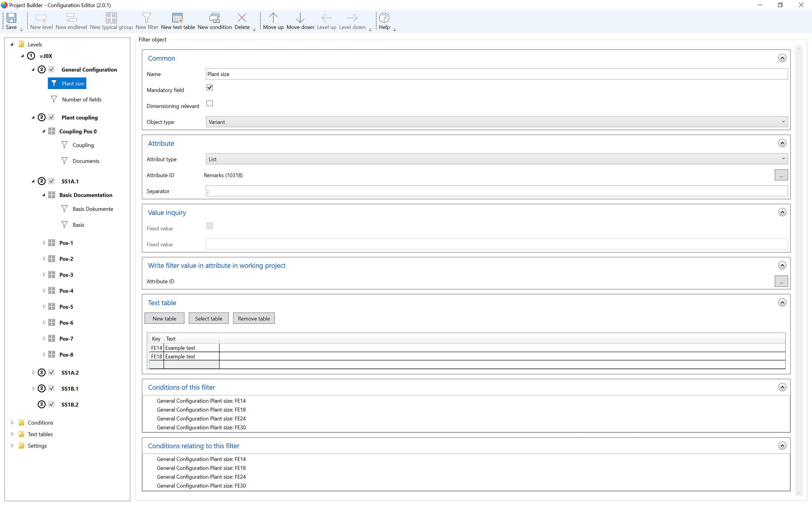The width and height of the screenshot is (812, 505).
Task: Open the Attribut type dropdown
Action: [496, 159]
